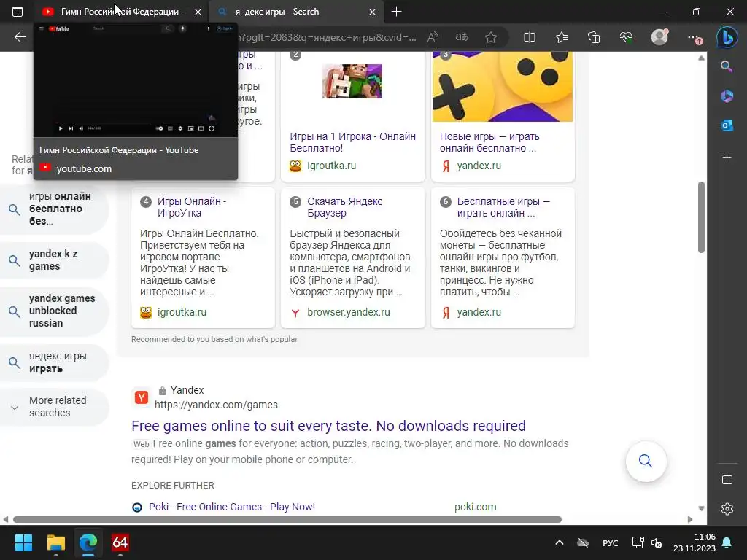Open split screen view

[x=530, y=37]
